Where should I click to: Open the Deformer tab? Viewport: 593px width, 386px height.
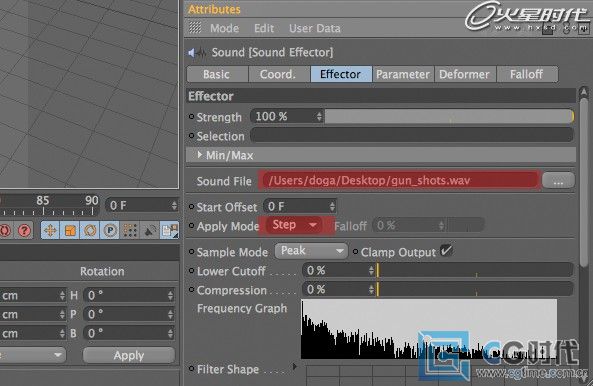tap(465, 74)
